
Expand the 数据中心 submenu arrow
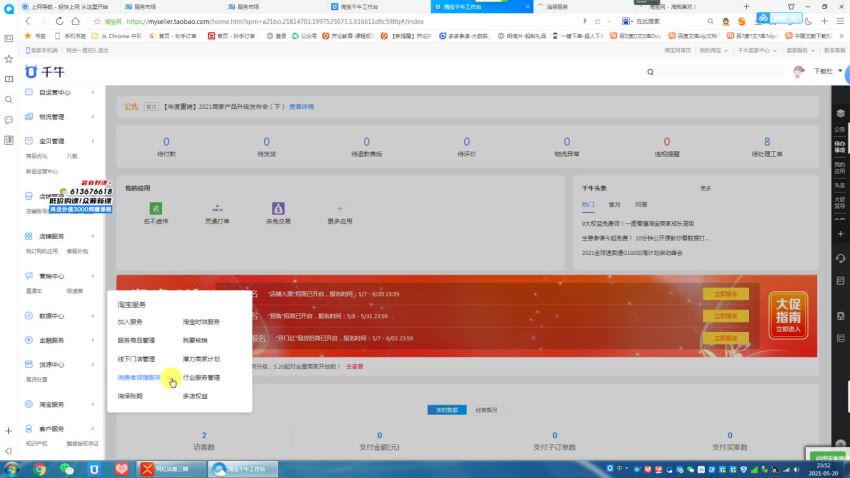(93, 315)
